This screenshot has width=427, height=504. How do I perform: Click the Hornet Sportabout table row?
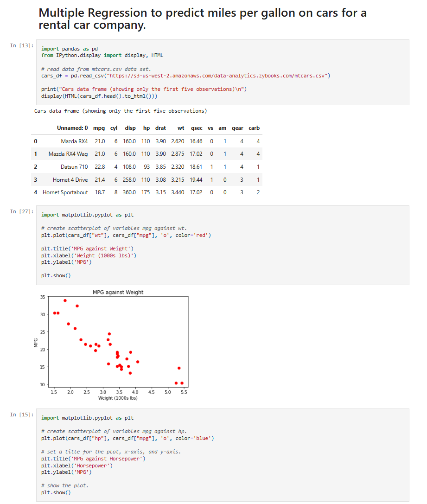147,192
